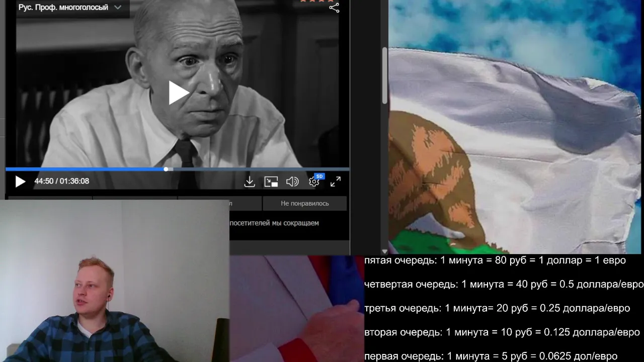Click the page vertical scrollbar thumb
This screenshot has height=362, width=644.
[385, 76]
